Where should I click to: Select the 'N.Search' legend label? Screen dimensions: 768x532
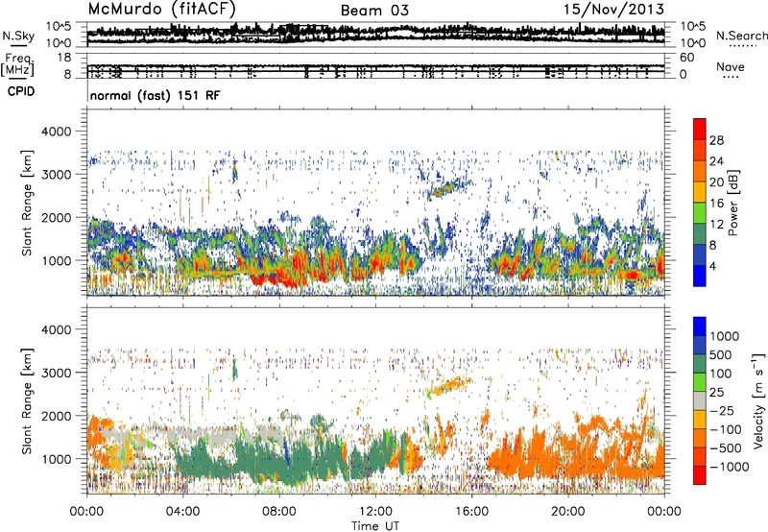tap(741, 36)
